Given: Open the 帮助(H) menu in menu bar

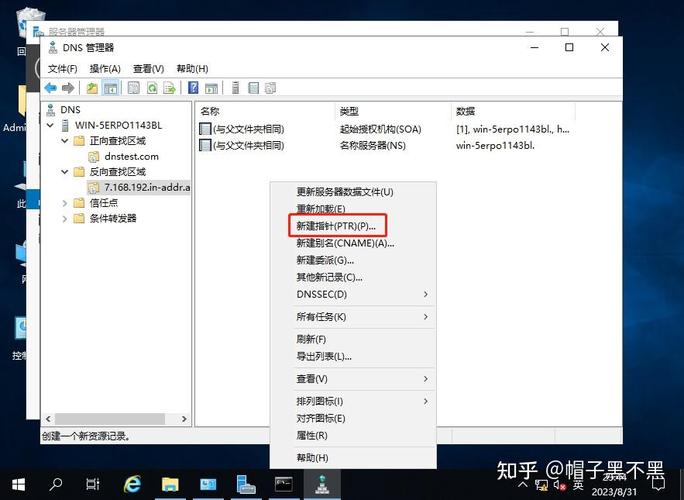Looking at the screenshot, I should click(192, 68).
